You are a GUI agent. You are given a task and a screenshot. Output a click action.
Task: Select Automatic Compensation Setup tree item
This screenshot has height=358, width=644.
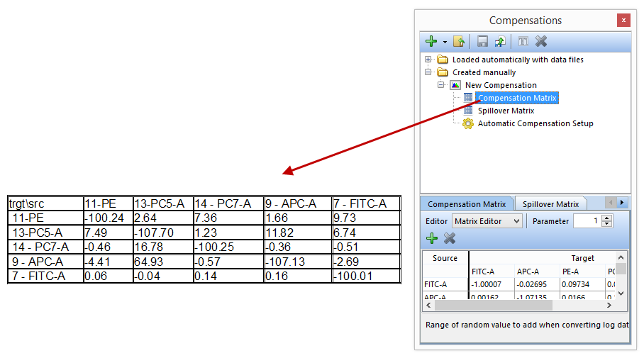tap(535, 123)
